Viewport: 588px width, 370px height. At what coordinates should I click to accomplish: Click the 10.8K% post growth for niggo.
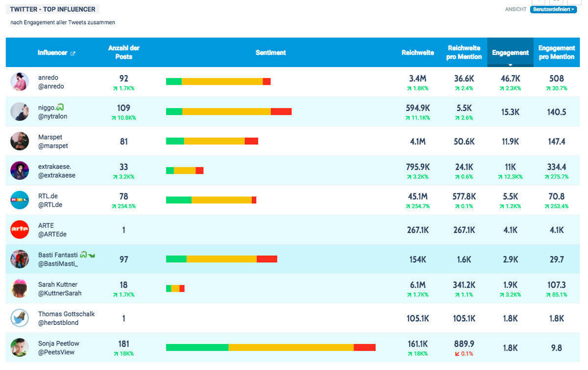(x=124, y=118)
